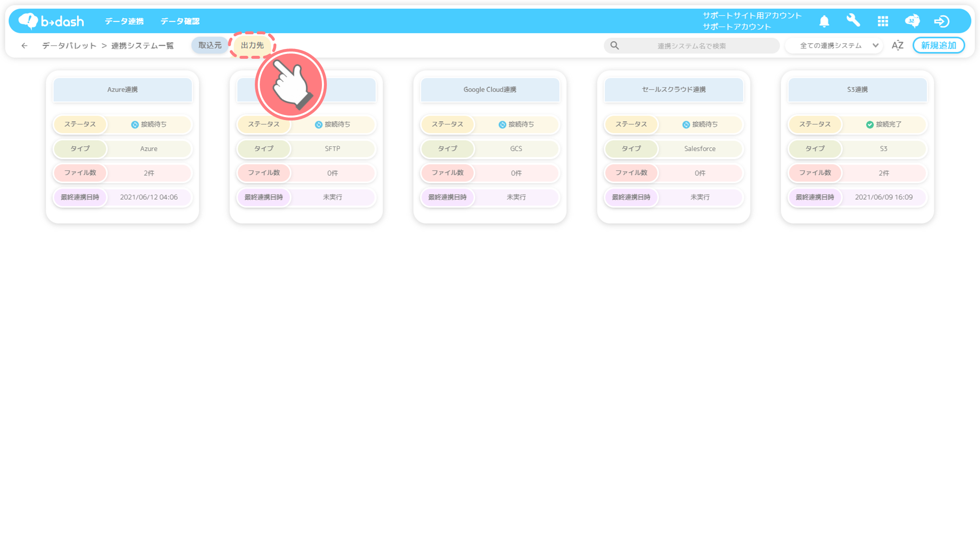
Task: Click Azure連携 file count '2件'
Action: coord(149,173)
